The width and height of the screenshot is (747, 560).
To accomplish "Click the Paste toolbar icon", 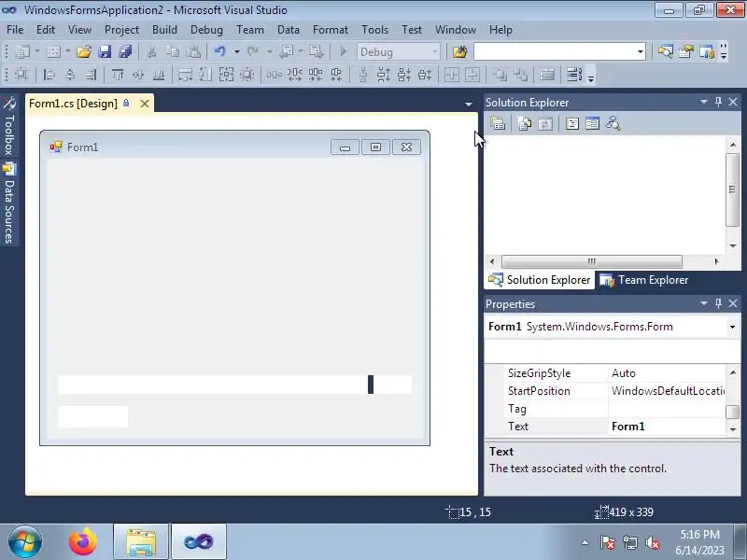I will coord(193,51).
